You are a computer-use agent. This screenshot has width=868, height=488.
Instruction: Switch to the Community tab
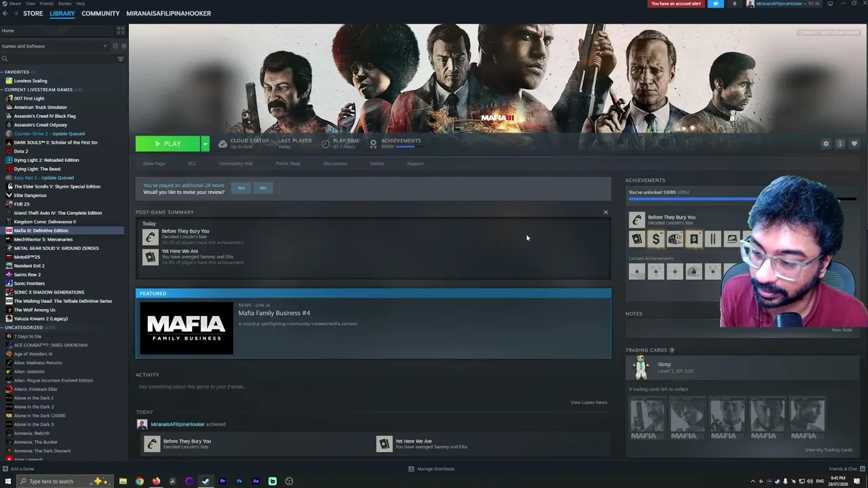pyautogui.click(x=100, y=14)
